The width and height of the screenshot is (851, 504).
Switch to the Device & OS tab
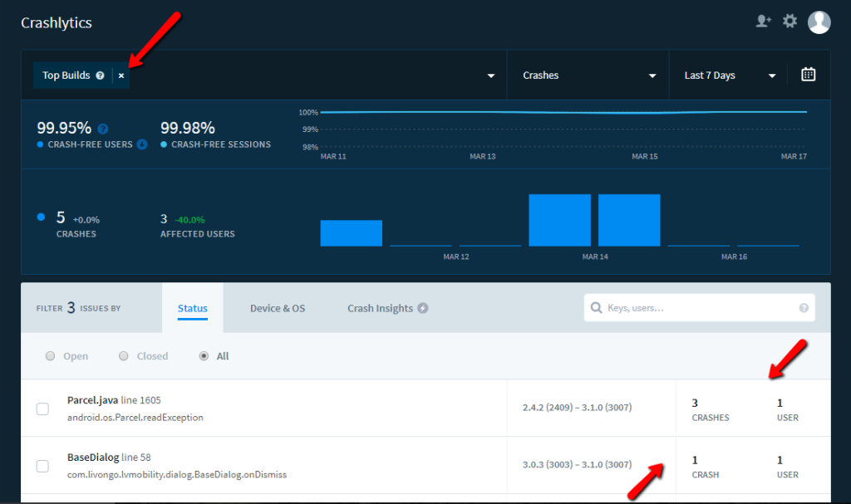click(278, 308)
